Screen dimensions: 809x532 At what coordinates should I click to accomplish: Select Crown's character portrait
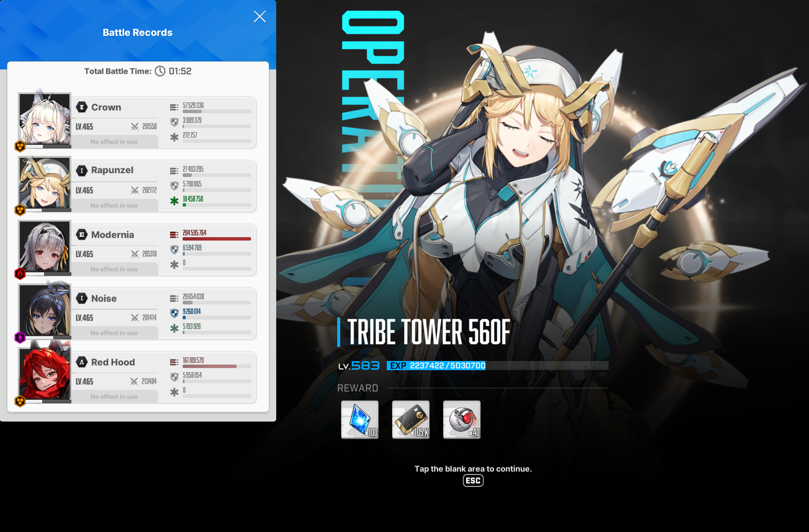[45, 120]
